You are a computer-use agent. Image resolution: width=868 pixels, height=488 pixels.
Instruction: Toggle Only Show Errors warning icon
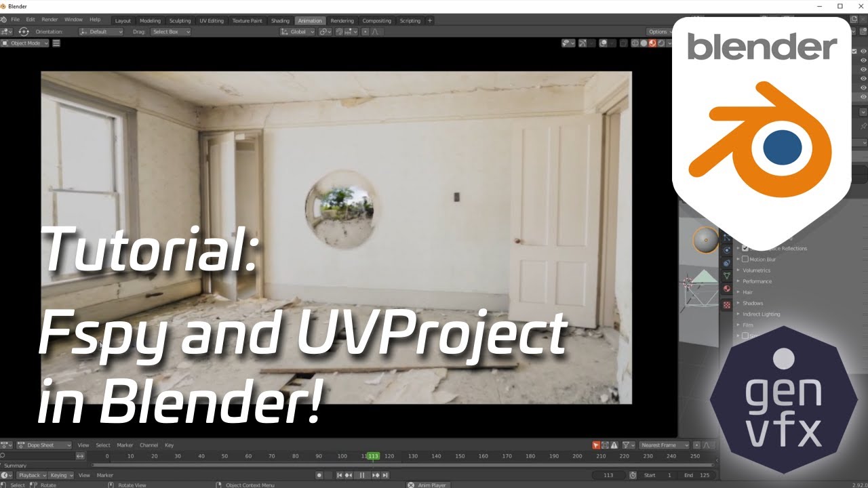coord(614,445)
